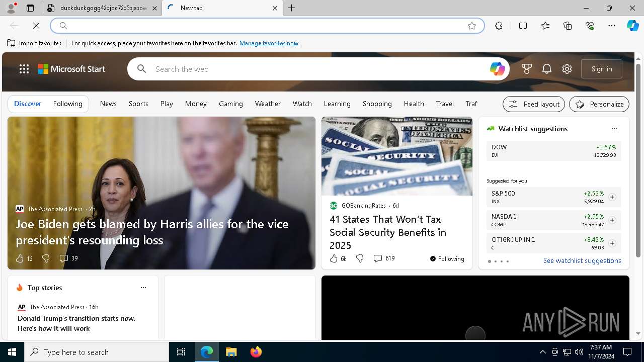Open comments on Joe Biden article

pyautogui.click(x=68, y=258)
